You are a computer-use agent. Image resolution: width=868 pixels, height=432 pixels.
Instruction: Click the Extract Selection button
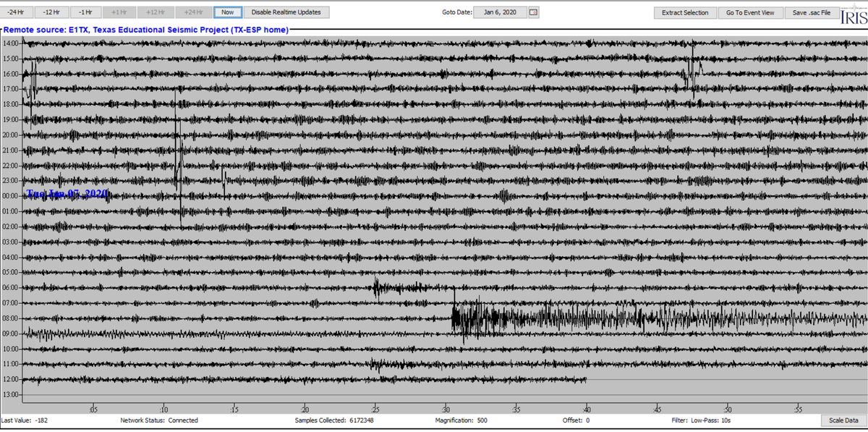[x=686, y=12]
